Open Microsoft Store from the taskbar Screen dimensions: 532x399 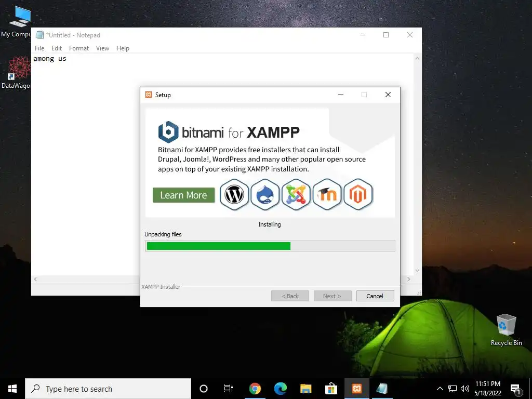click(x=331, y=389)
